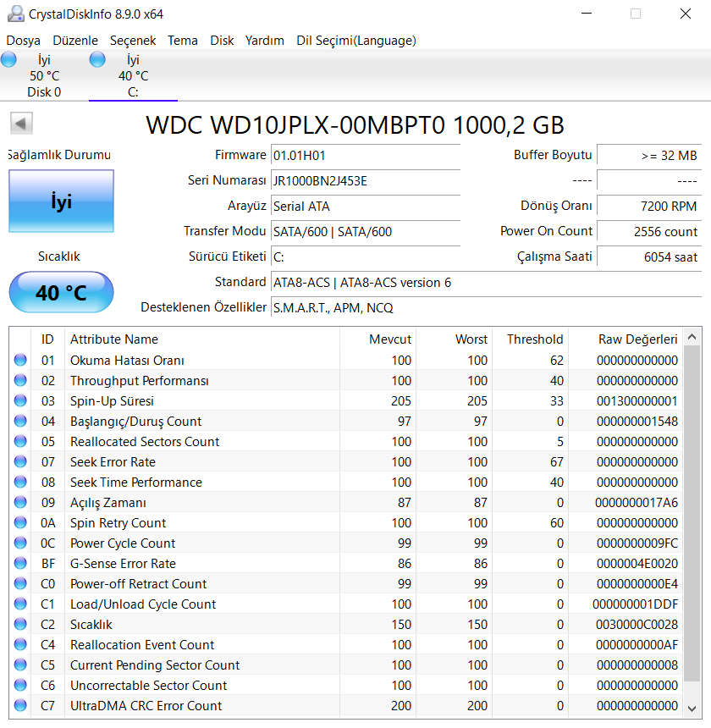Open the Yardım menu

point(265,41)
